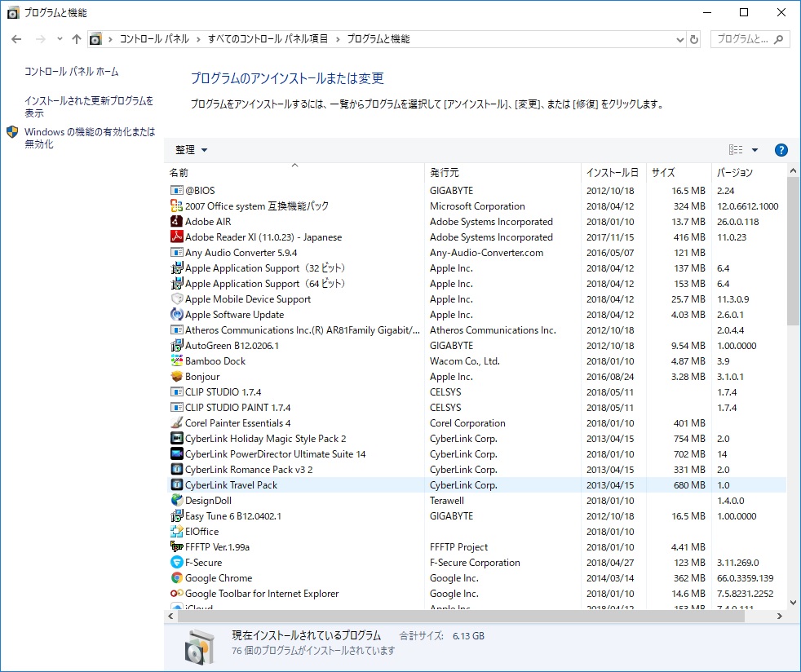Select the CyberLink Holiday Magic Style Pack icon
This screenshot has height=672, width=801.
coord(177,438)
